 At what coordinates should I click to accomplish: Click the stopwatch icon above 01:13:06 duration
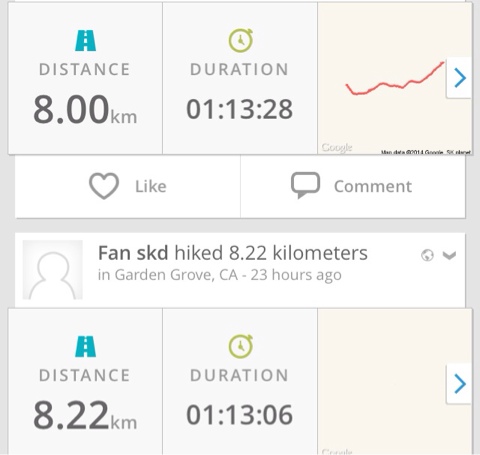tap(241, 346)
